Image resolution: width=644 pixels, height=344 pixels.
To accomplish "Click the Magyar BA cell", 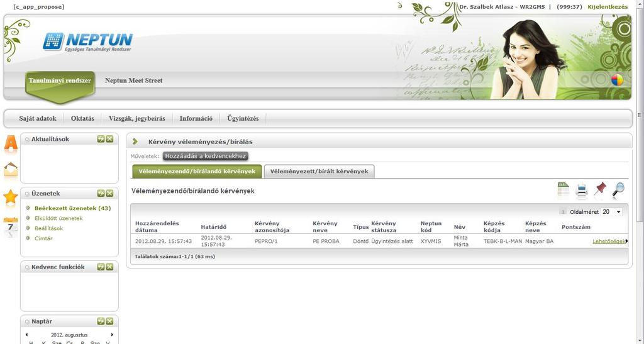I will [x=539, y=241].
